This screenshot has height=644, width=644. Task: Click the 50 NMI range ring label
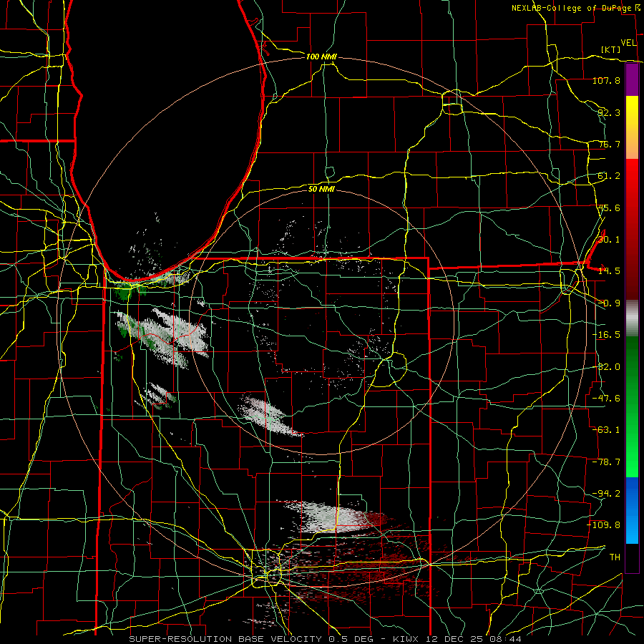pyautogui.click(x=321, y=189)
